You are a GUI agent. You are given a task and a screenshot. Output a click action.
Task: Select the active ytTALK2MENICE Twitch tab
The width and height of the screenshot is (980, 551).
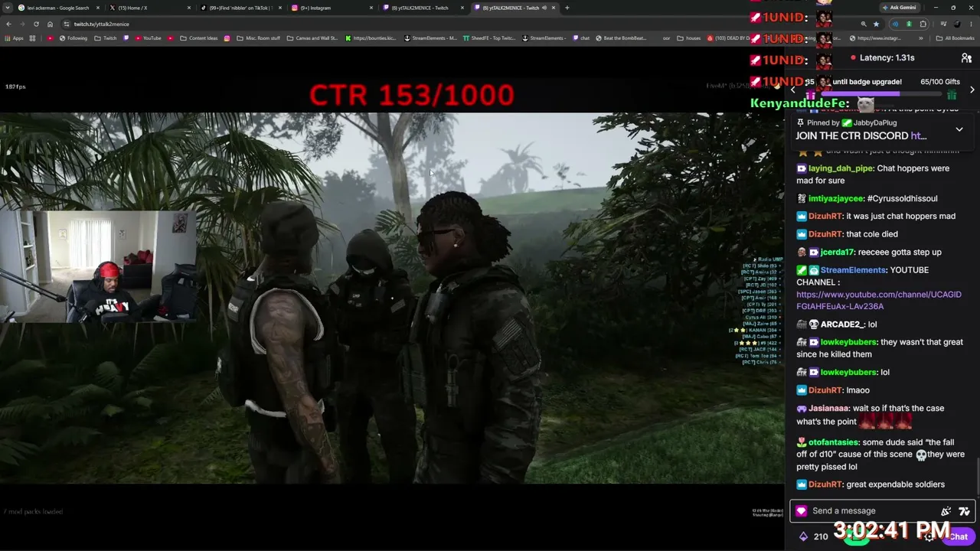510,8
